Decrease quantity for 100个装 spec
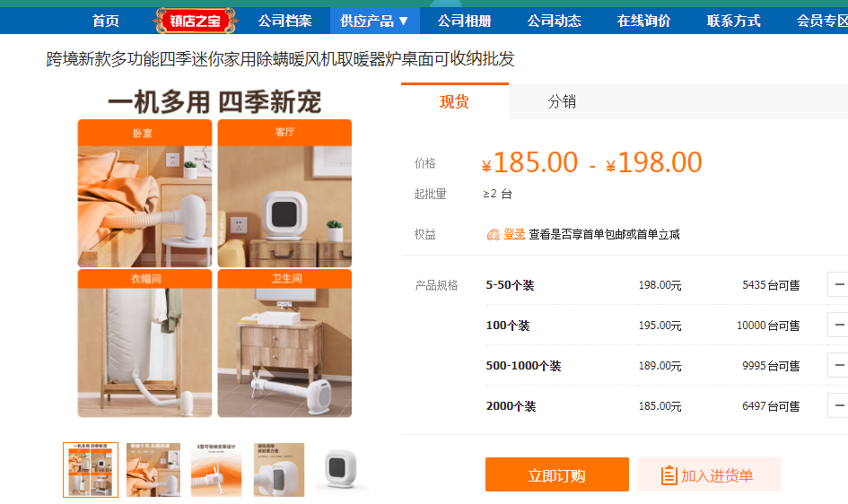Image resolution: width=848 pixels, height=504 pixels. click(839, 326)
